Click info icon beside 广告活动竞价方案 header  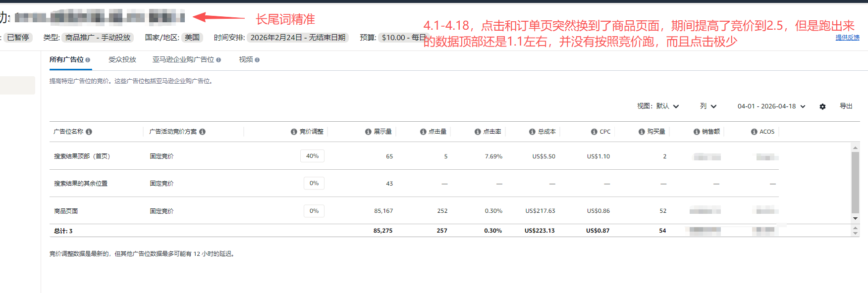[202, 132]
